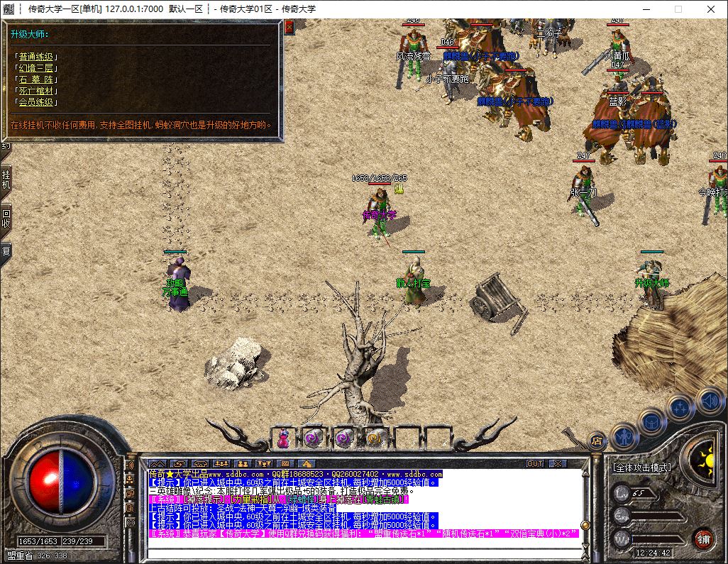This screenshot has height=564, width=728.
Task: Open the 普通练级 leveling option
Action: click(x=35, y=57)
